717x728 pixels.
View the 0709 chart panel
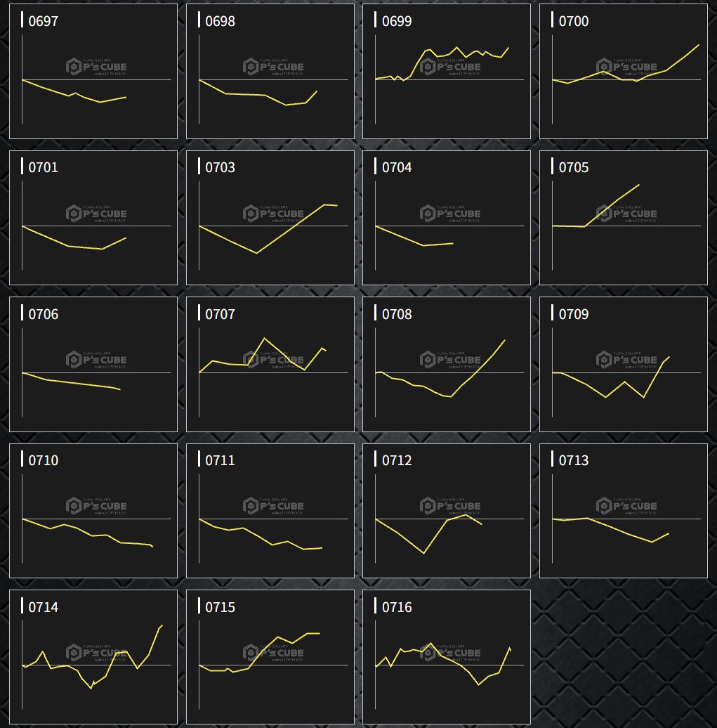tap(624, 364)
